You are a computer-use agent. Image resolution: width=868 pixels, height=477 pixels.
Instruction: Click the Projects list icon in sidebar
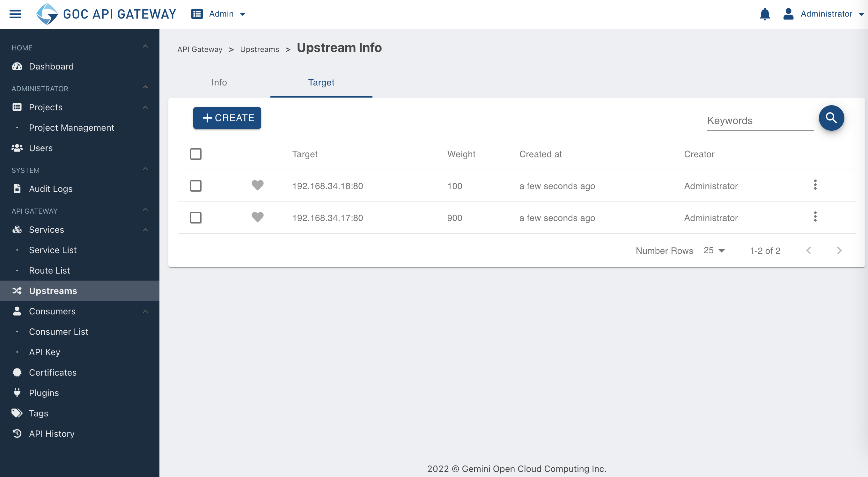click(17, 107)
